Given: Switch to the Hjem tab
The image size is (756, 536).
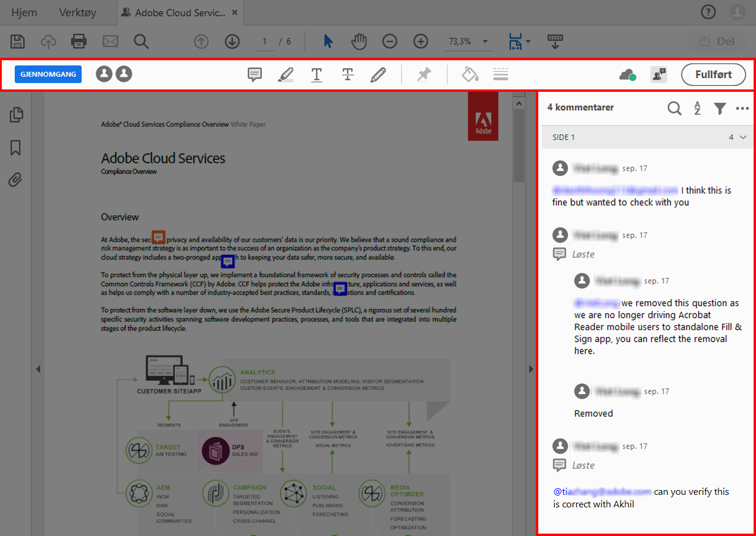Looking at the screenshot, I should [x=24, y=12].
